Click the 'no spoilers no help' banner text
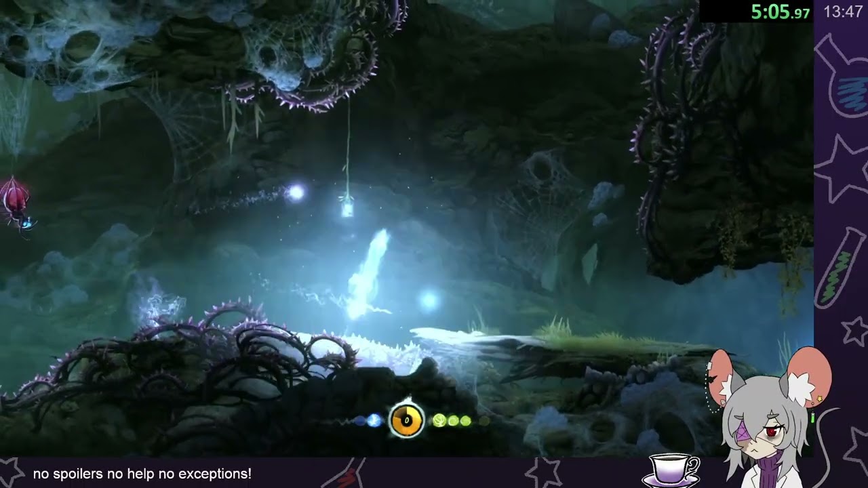This screenshot has width=868, height=488. point(142,474)
